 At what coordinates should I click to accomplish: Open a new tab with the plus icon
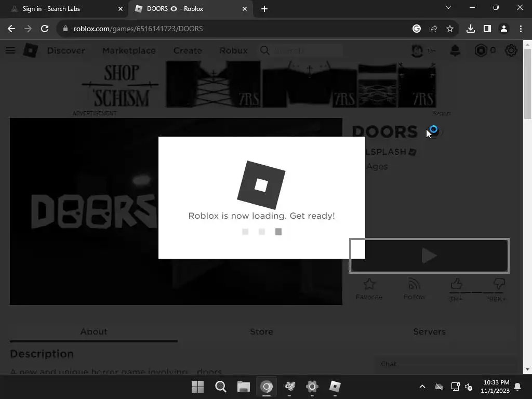pyautogui.click(x=264, y=9)
